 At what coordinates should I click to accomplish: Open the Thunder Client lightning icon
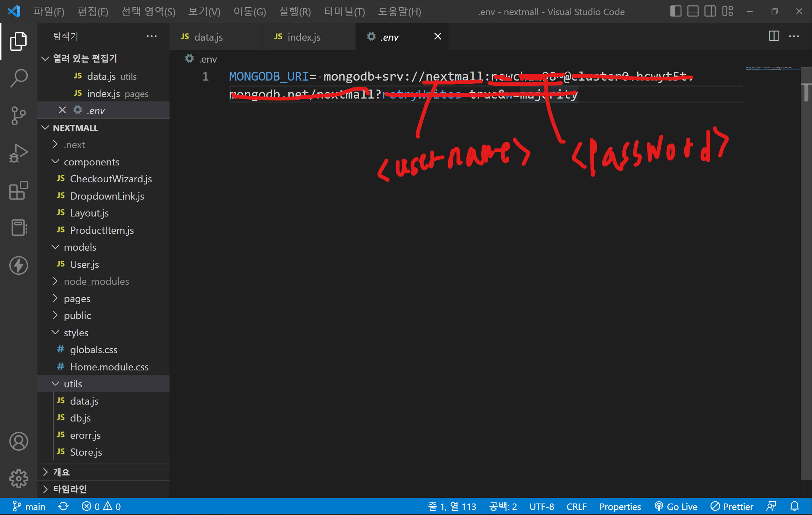pyautogui.click(x=18, y=265)
